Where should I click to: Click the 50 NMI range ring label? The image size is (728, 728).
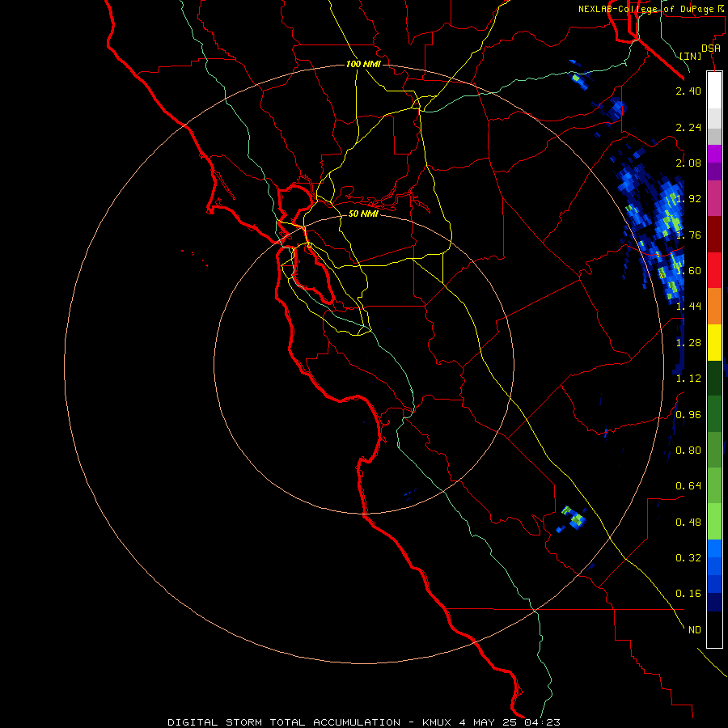click(x=363, y=214)
